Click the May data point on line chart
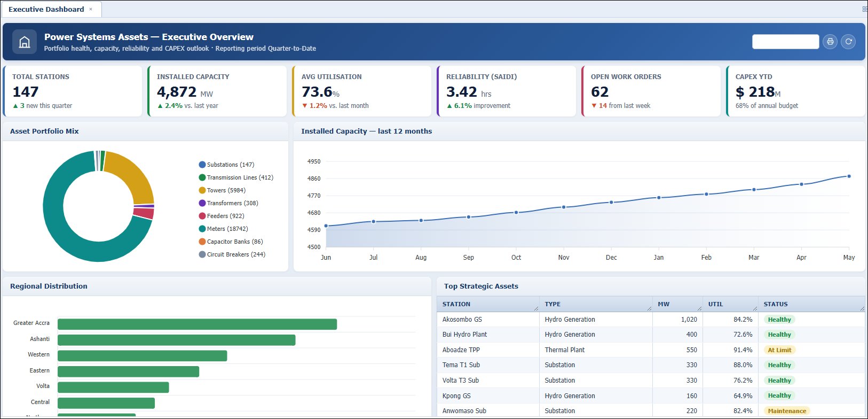Screen dimensions: 868x419 point(849,176)
